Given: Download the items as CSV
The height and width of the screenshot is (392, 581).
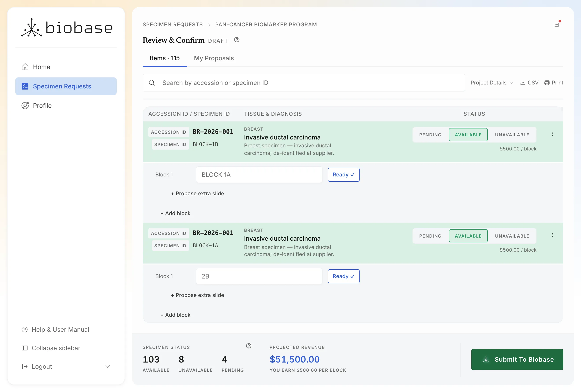Looking at the screenshot, I should (529, 83).
